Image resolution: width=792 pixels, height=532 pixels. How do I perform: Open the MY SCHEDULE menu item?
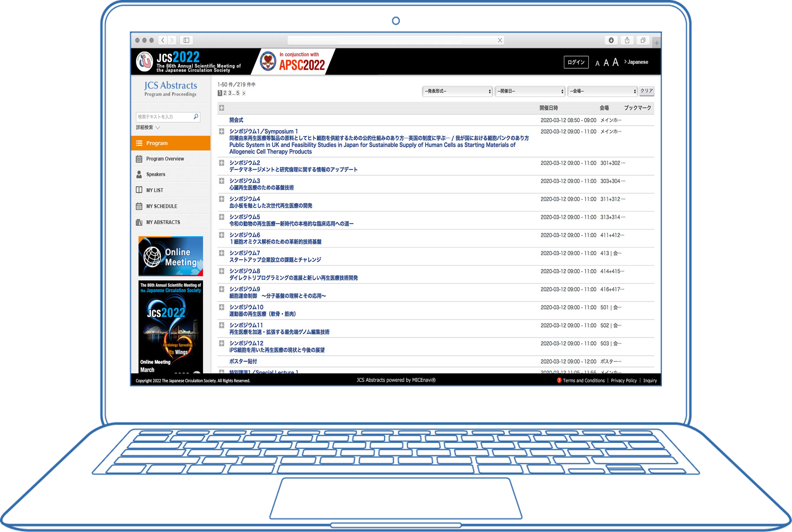(x=171, y=206)
